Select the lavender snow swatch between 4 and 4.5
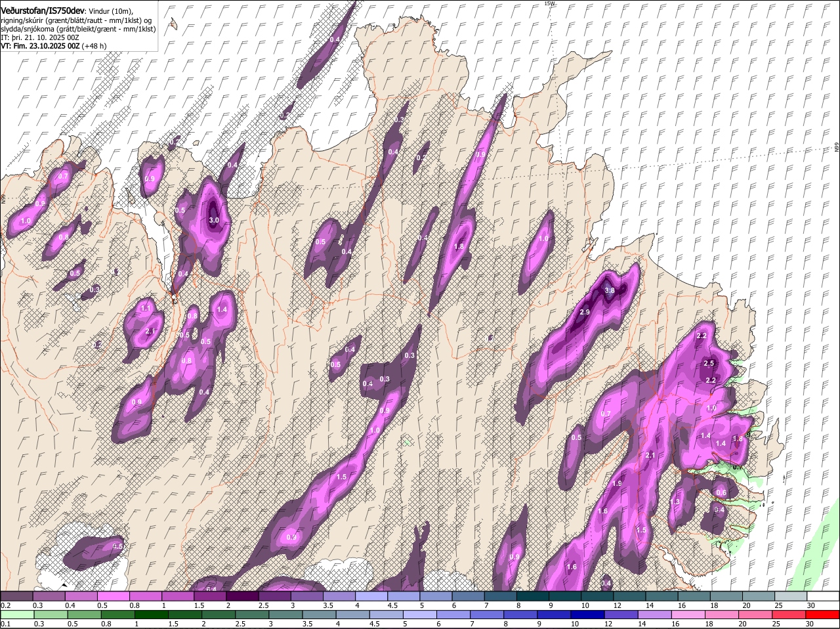 coord(371,596)
